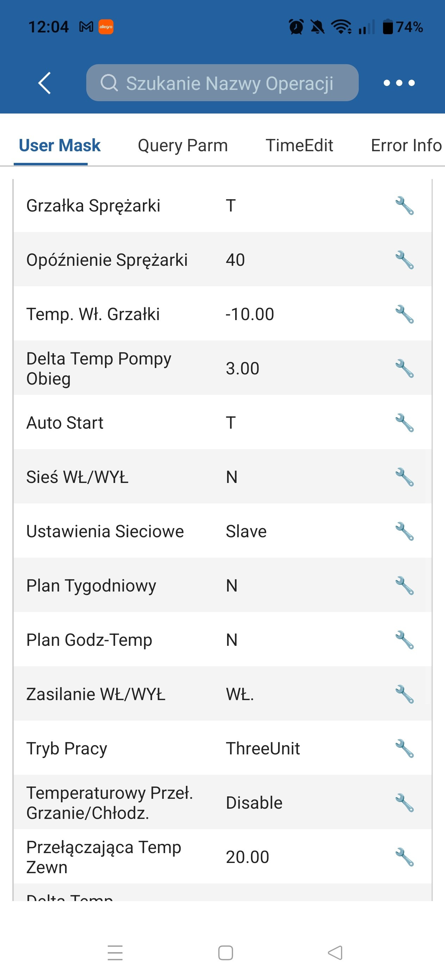Viewport: 445px width, 980px height.
Task: Edit Opóźnienie Sprężarki via its wrench icon
Action: click(405, 260)
